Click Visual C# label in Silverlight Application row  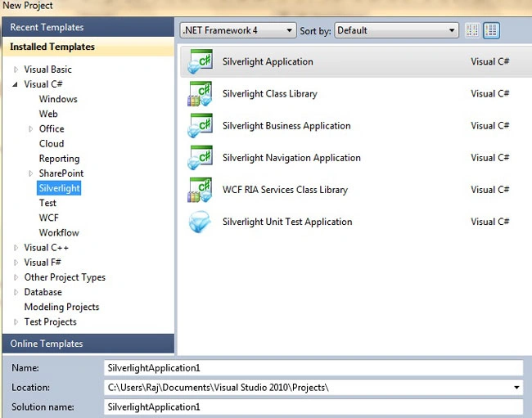tap(490, 61)
